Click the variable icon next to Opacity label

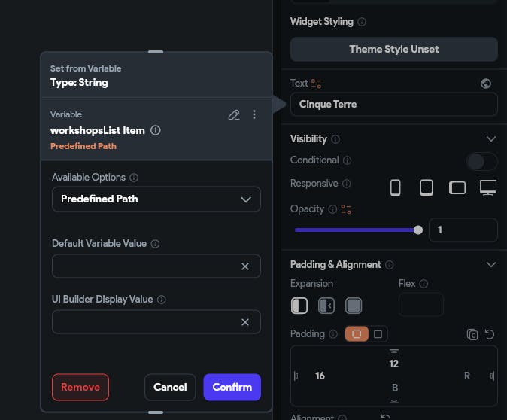pyautogui.click(x=346, y=209)
